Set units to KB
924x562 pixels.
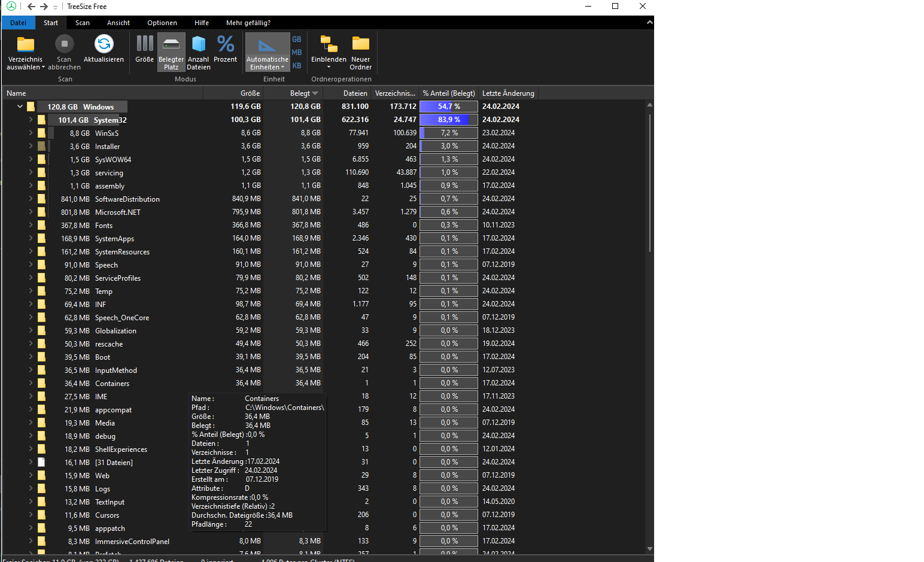point(297,66)
